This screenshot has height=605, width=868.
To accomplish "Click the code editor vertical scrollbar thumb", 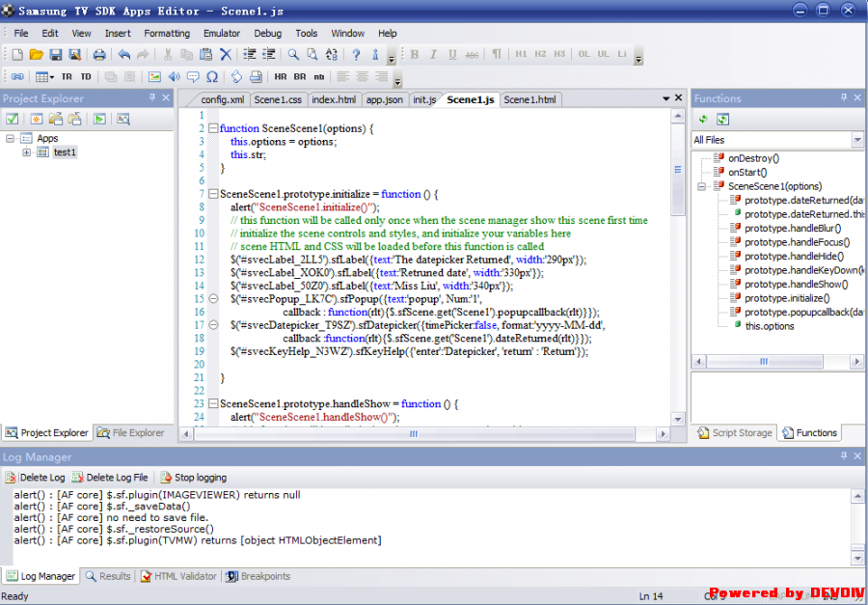I will [x=678, y=170].
